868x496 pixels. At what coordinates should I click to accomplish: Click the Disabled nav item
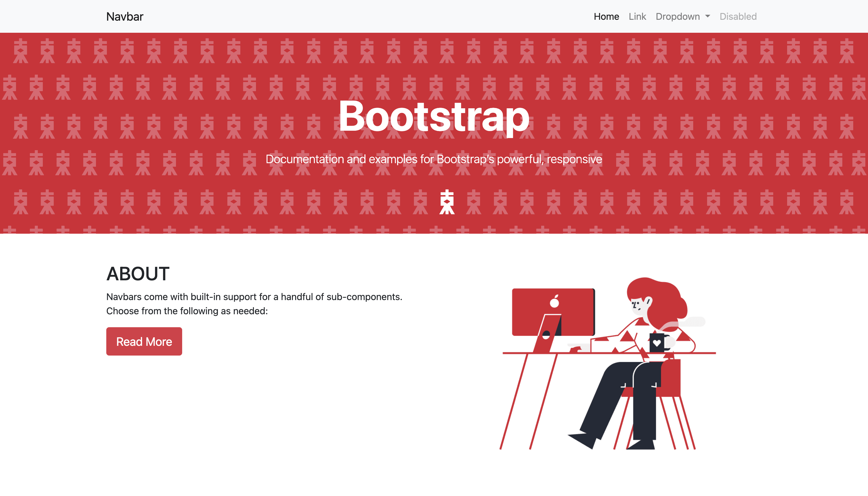[x=738, y=16]
